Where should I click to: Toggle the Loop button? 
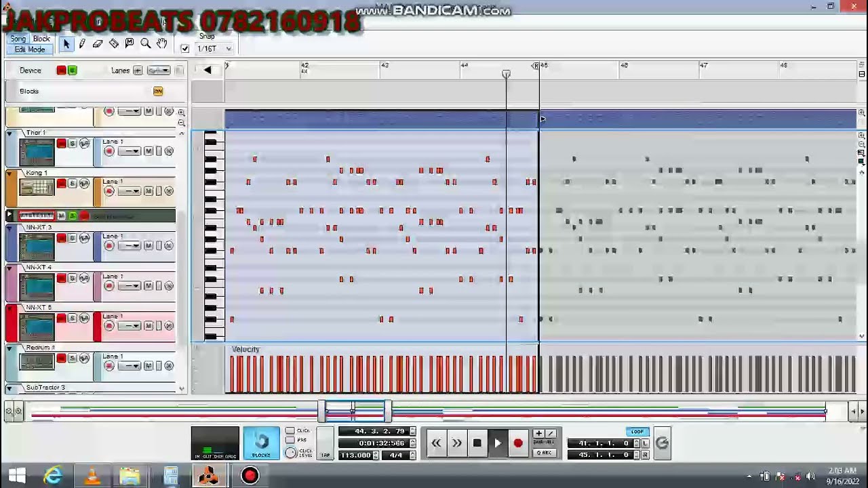click(x=637, y=432)
